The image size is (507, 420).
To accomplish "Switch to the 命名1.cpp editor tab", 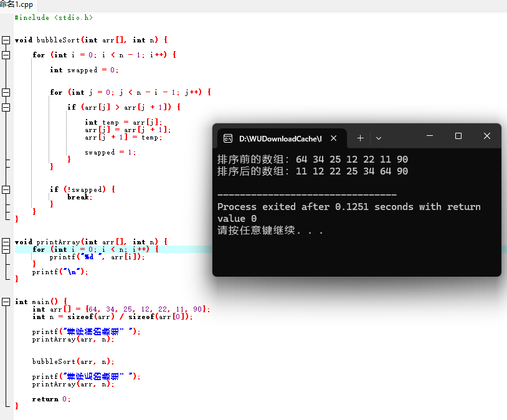I will [x=17, y=4].
